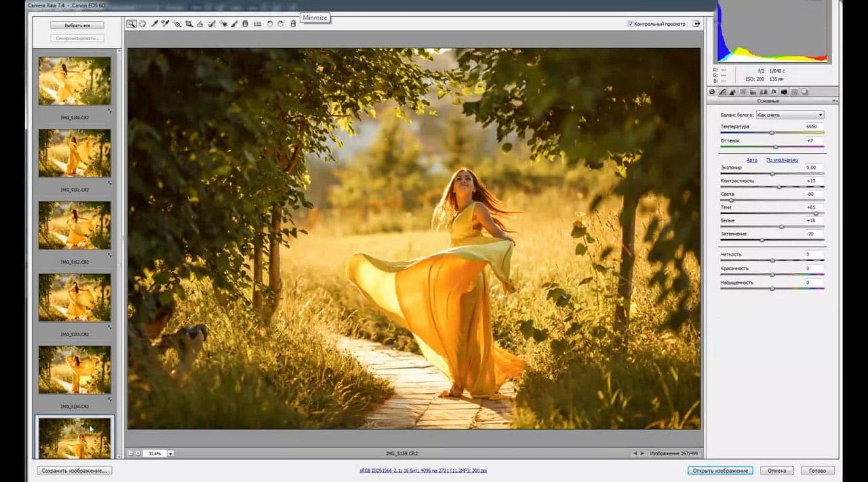The height and width of the screenshot is (482, 868).
Task: Rotate image 90° counterclockwise
Action: 270,24
